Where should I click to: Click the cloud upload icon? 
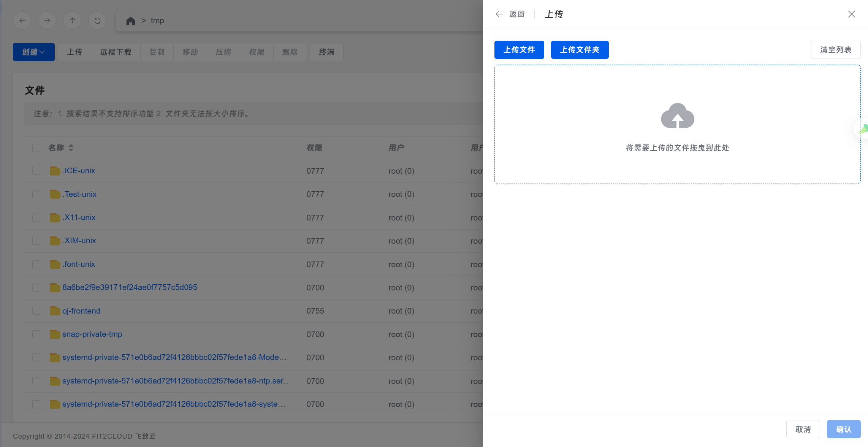(x=677, y=116)
